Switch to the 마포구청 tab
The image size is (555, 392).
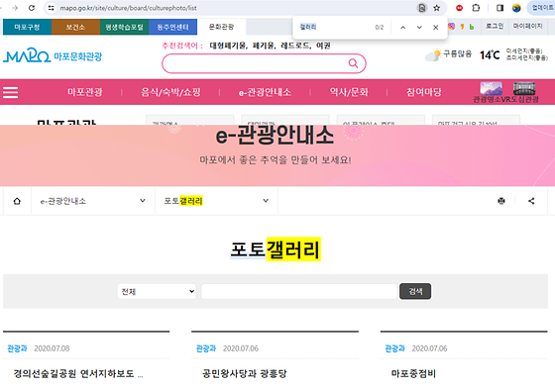[27, 27]
